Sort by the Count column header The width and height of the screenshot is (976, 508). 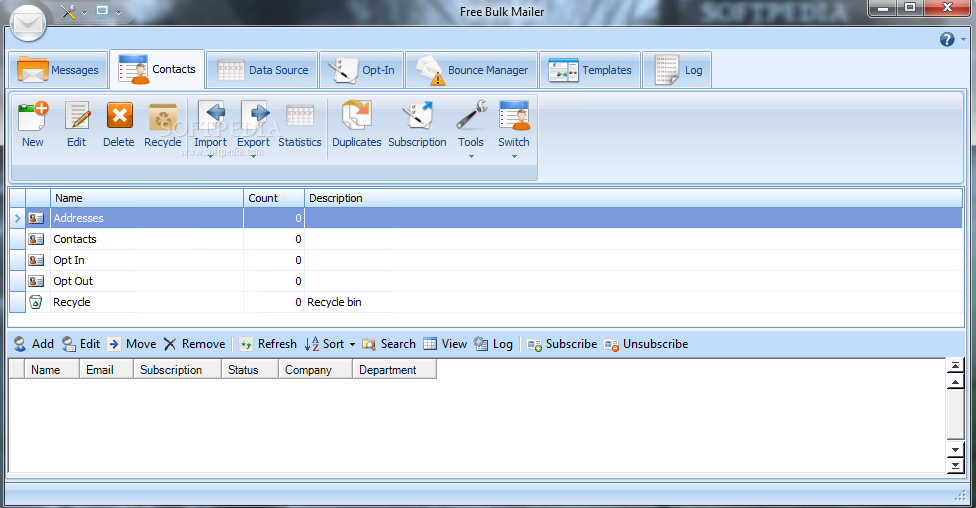pyautogui.click(x=274, y=198)
